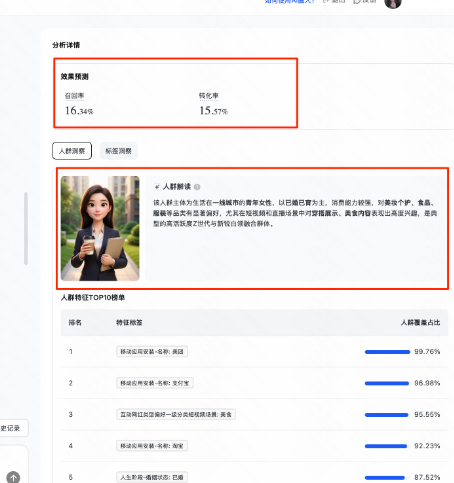Screen dimensions: 454x483
Task: Open the blue help link at top
Action: [290, 2]
